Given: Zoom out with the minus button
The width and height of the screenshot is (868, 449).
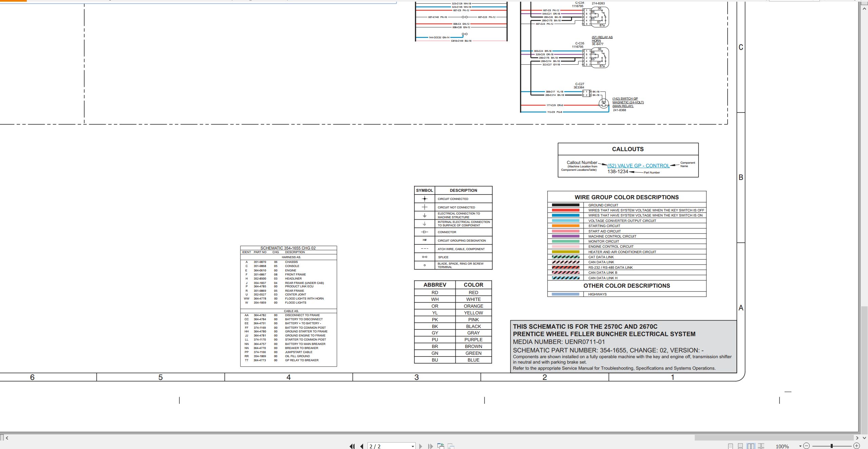Looking at the screenshot, I should 807,446.
